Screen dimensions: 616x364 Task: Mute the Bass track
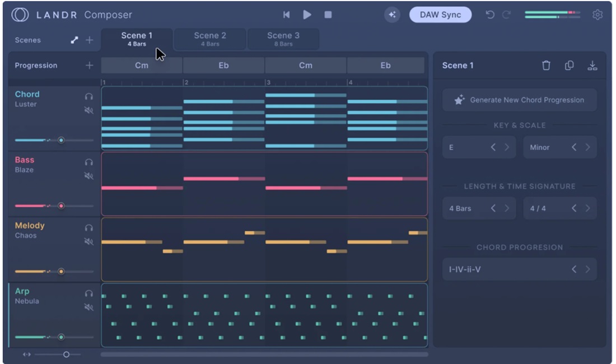tap(89, 176)
